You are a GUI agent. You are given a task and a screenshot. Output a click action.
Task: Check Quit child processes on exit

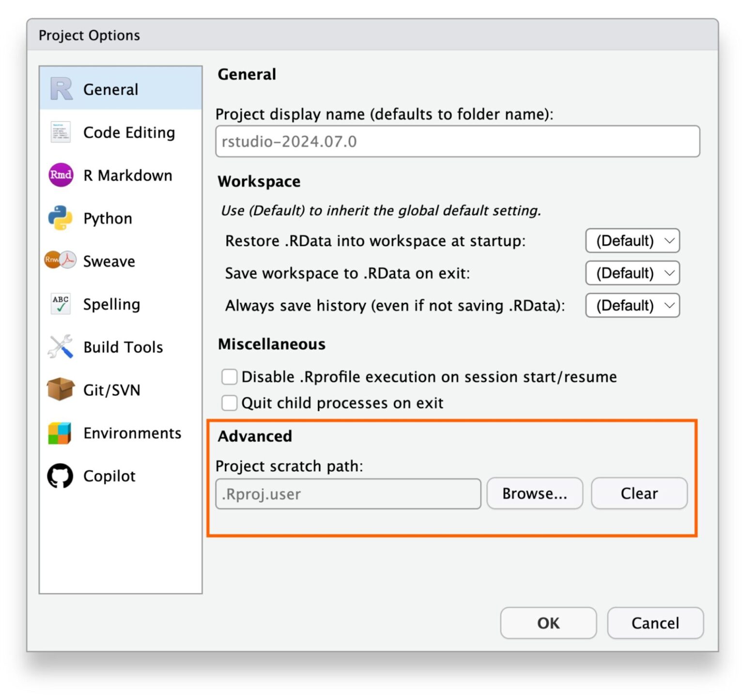tap(229, 403)
